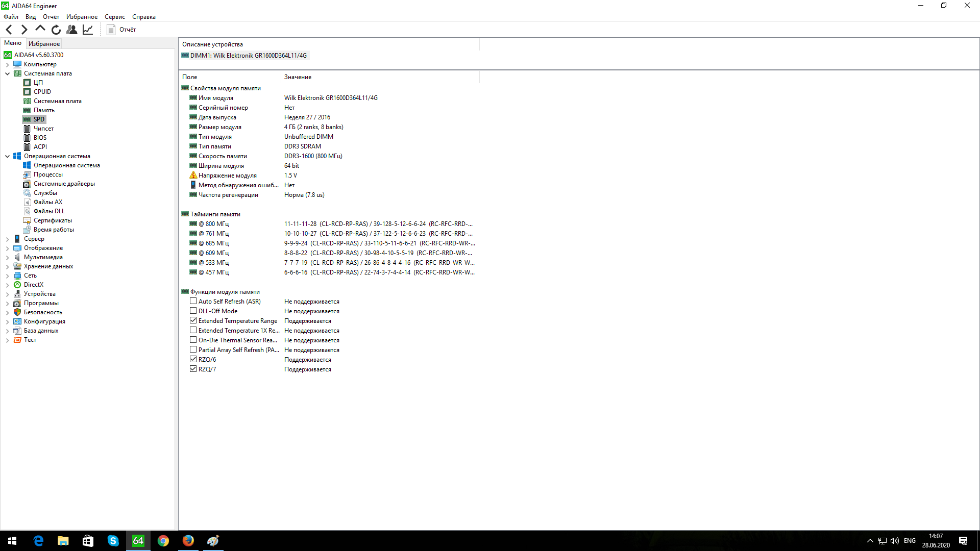The height and width of the screenshot is (551, 980).
Task: Switch to the Меню tab
Action: 13,43
